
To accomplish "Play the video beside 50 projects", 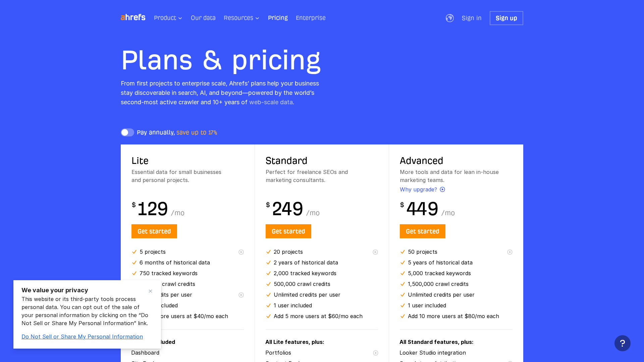I will click(x=509, y=252).
